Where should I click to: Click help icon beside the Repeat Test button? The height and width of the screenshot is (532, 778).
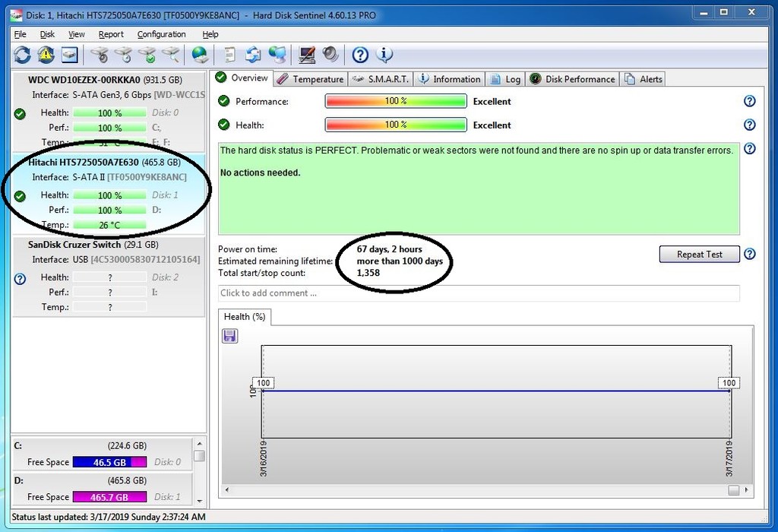(750, 254)
